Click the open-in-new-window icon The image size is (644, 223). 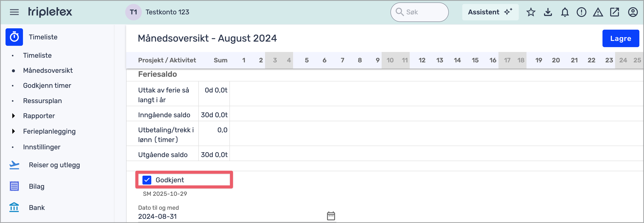click(x=614, y=12)
